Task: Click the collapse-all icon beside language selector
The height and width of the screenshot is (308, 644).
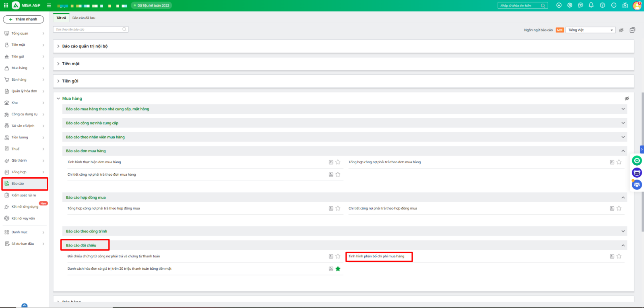Action: tap(632, 30)
